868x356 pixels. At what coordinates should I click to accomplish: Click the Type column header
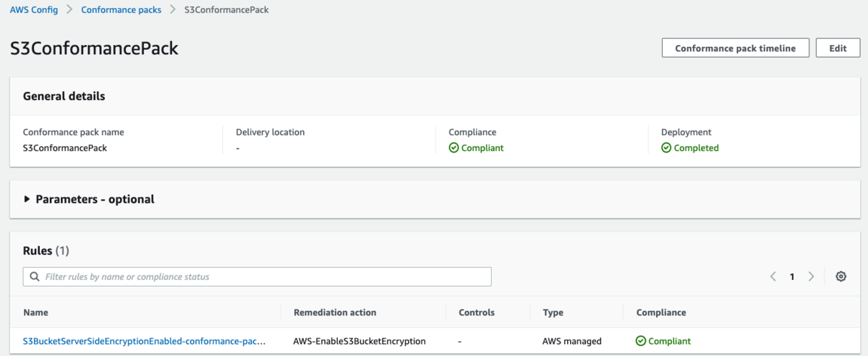click(553, 313)
